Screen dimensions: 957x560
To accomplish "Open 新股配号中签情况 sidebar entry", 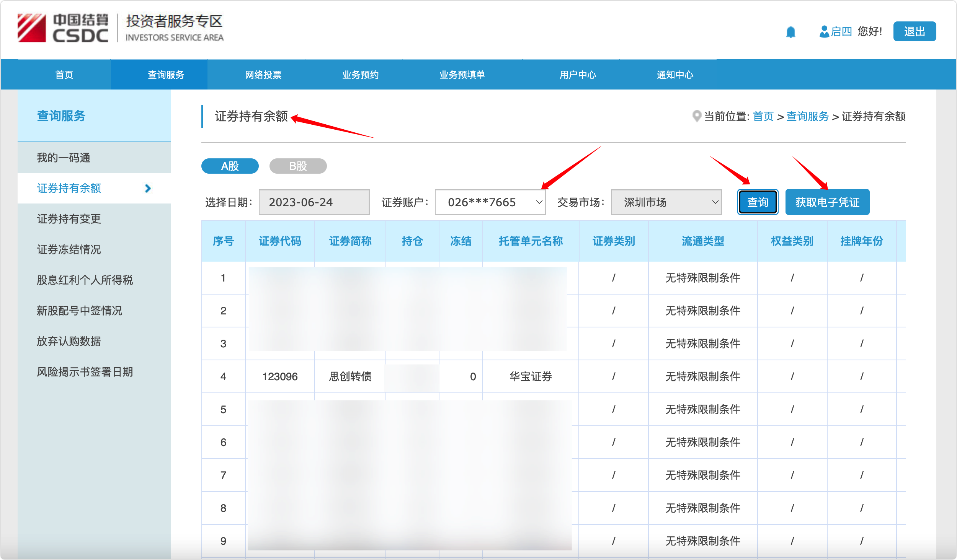I will [79, 311].
